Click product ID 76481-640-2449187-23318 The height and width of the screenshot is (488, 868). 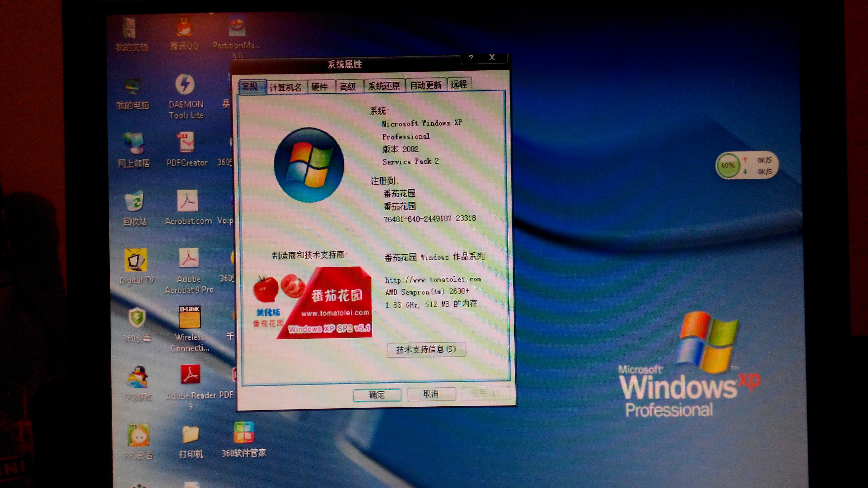(x=430, y=219)
